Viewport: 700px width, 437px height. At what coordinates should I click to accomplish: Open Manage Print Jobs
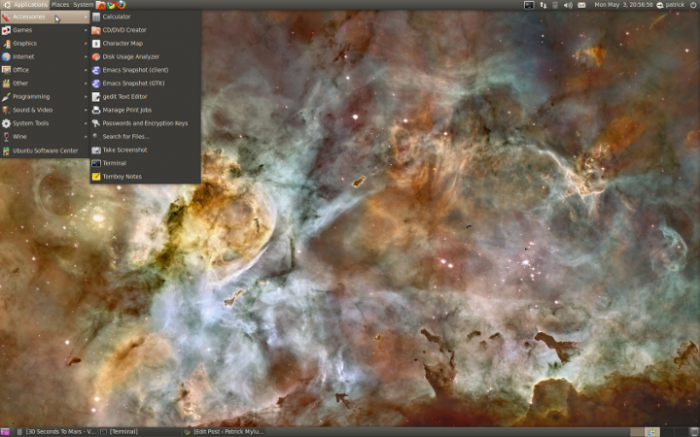[145, 110]
